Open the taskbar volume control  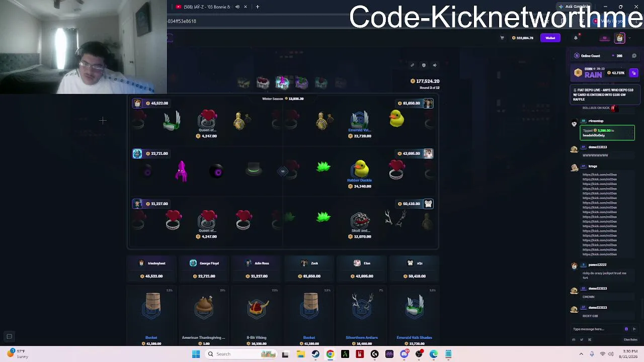612,354
